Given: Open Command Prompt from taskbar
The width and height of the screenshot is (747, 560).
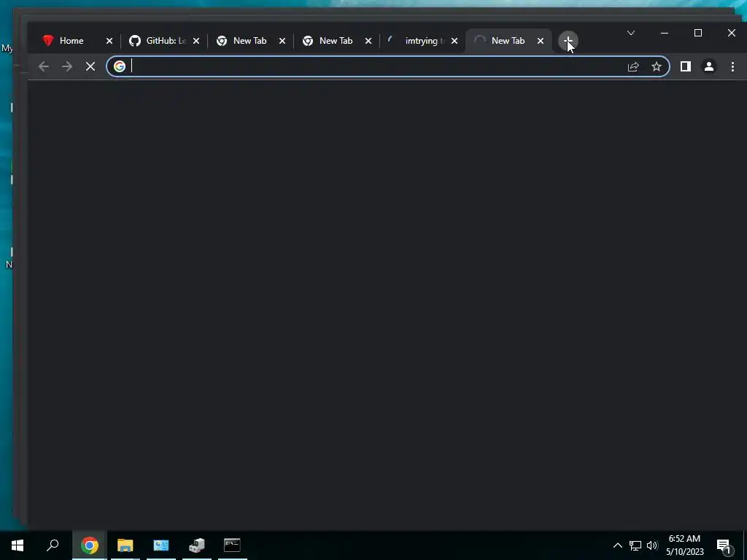Looking at the screenshot, I should (x=233, y=545).
